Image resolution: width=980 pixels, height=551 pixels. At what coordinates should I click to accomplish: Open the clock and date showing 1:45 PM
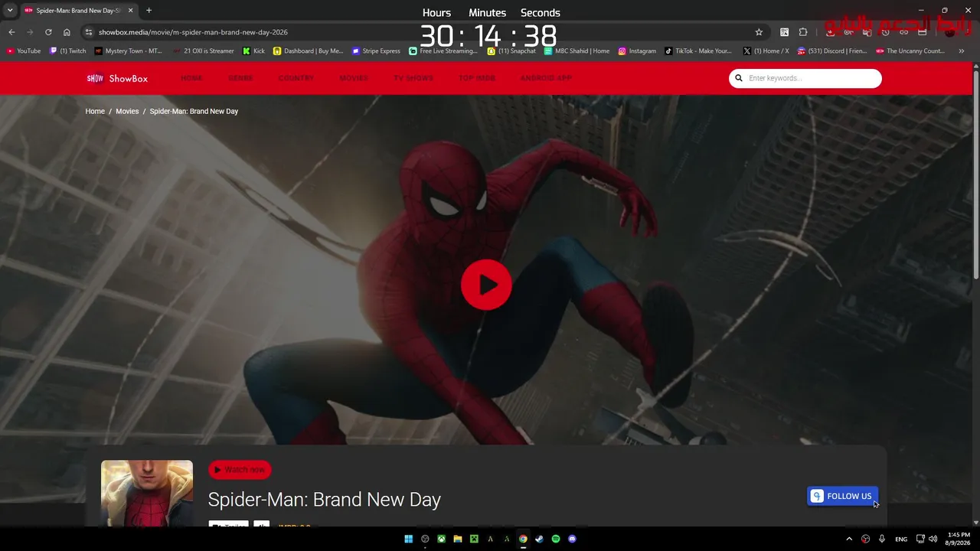coord(959,539)
